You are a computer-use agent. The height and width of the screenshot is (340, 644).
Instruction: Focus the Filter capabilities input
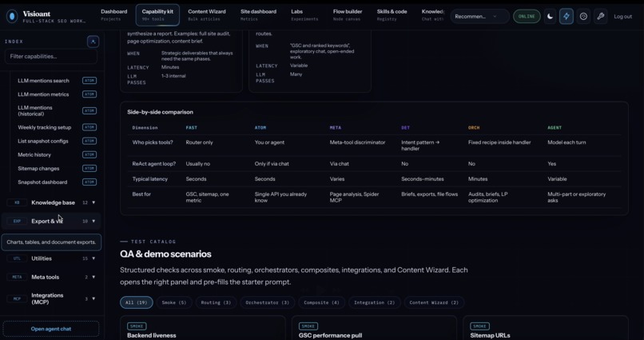click(51, 56)
